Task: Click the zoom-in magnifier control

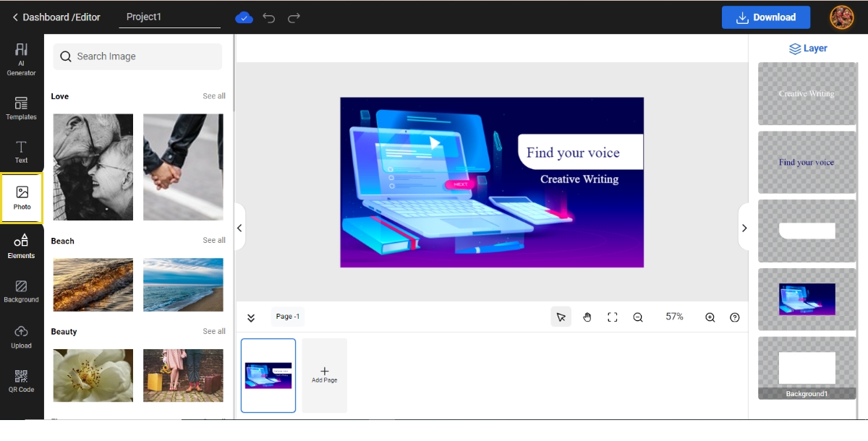Action: pos(710,317)
